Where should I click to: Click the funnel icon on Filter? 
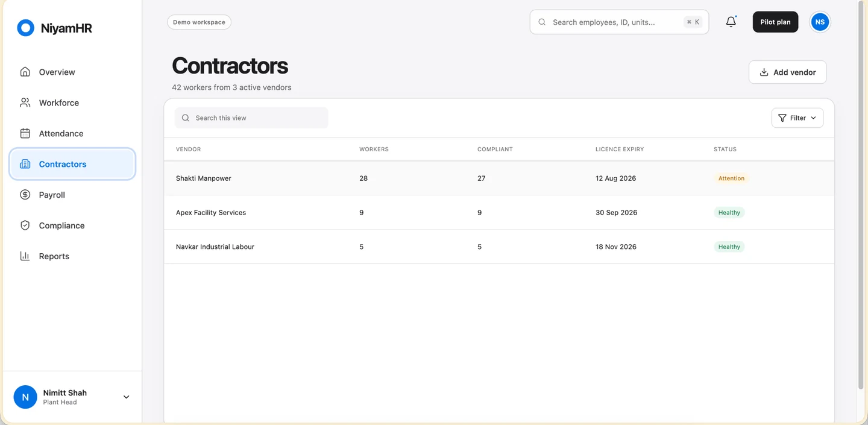[782, 118]
